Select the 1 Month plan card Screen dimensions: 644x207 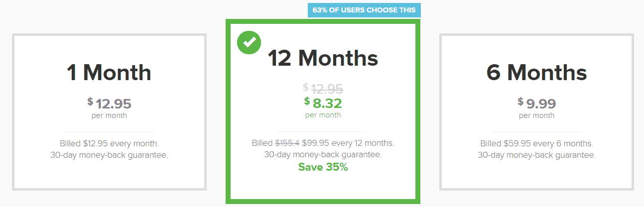tap(109, 112)
